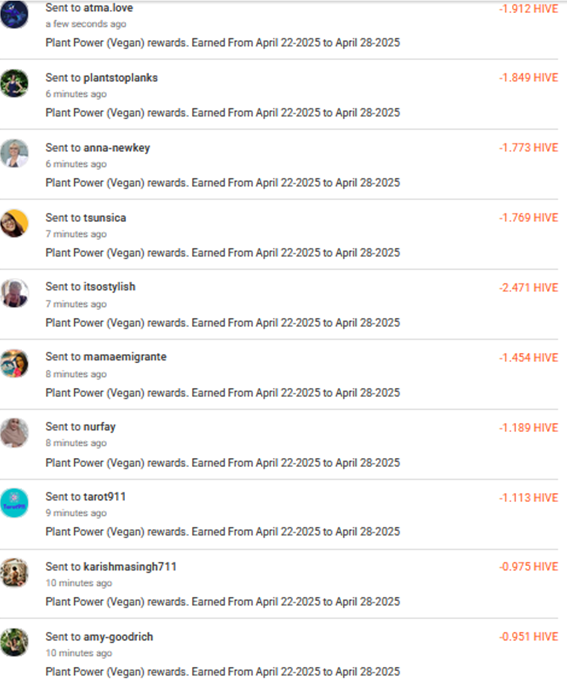
Task: Click nurfay user avatar
Action: pyautogui.click(x=14, y=433)
